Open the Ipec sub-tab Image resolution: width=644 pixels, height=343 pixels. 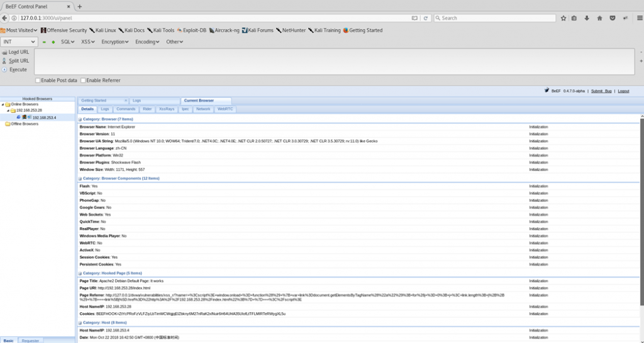point(186,110)
